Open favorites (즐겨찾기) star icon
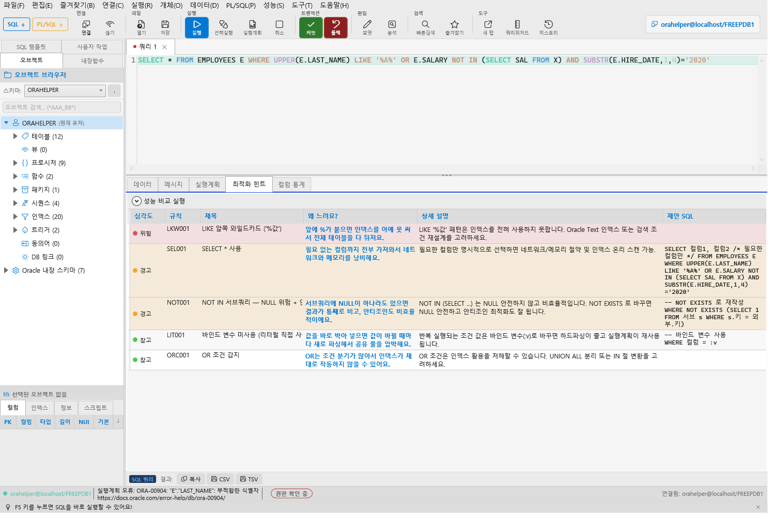 point(455,27)
